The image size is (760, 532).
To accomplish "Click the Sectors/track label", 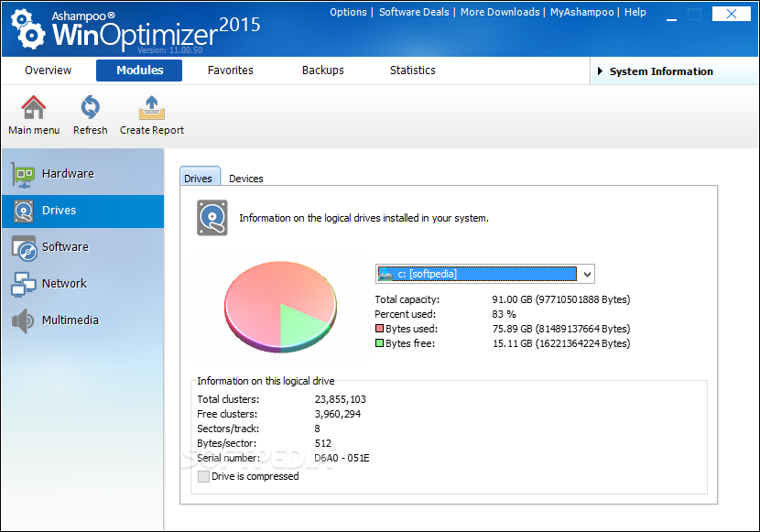I will 228,429.
